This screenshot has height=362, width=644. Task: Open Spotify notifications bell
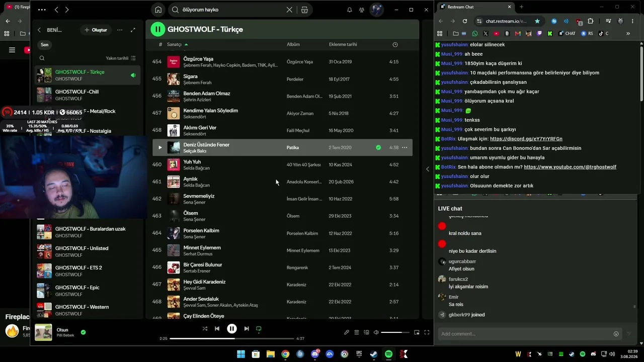pyautogui.click(x=350, y=10)
